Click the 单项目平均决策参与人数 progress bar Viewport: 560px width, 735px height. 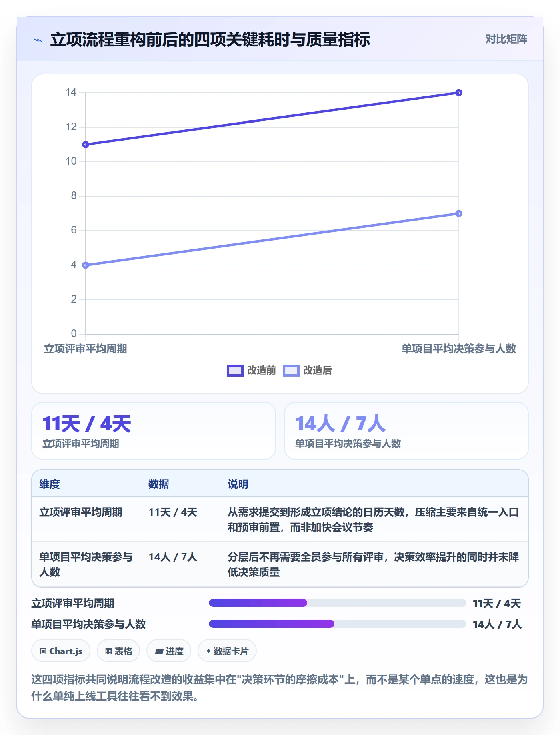(338, 624)
